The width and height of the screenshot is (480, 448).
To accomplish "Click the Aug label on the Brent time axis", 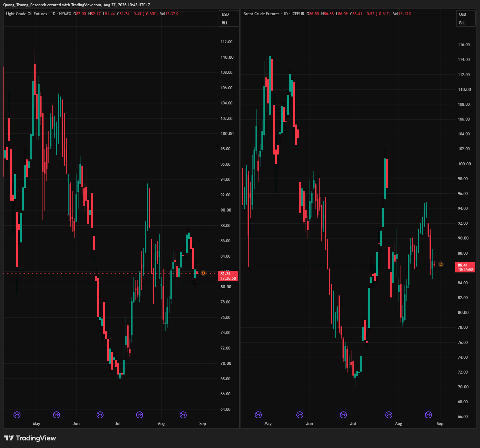I will (x=399, y=424).
